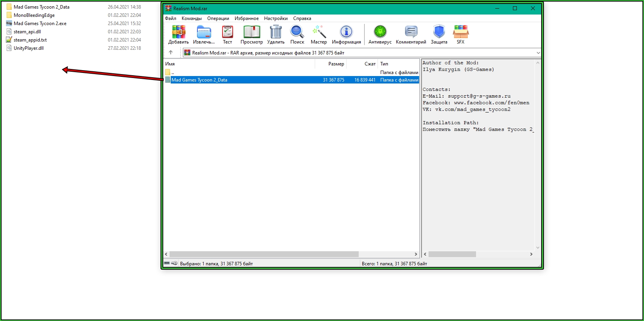Click 'Всего: 1 папка' status bar text
The image size is (644, 321).
394,264
